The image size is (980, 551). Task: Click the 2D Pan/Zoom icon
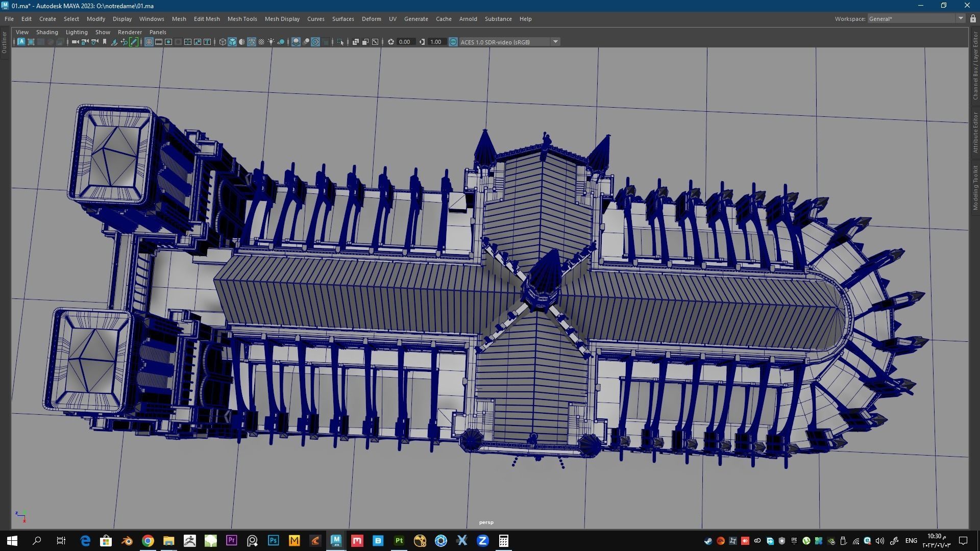click(124, 42)
